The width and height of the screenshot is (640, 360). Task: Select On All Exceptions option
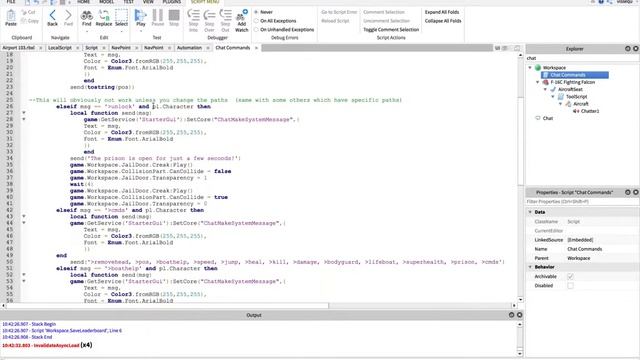coord(256,21)
